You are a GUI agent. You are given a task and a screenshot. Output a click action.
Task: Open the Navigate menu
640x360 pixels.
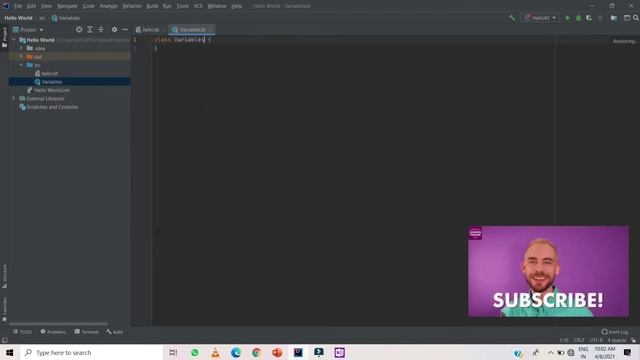[67, 6]
